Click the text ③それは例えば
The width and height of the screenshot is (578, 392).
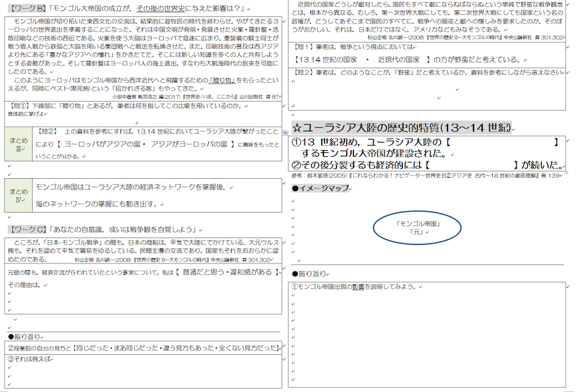pos(29,359)
